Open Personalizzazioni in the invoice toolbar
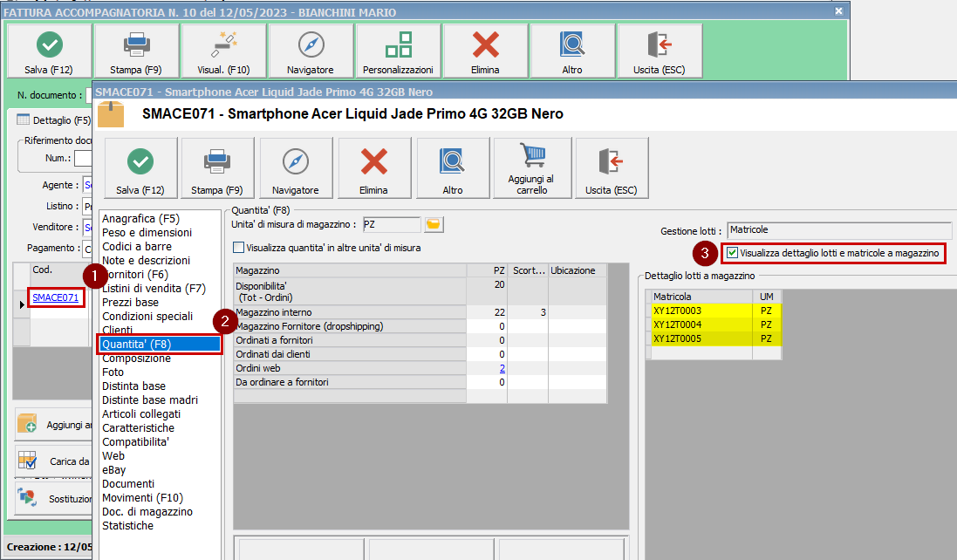Image resolution: width=957 pixels, height=560 pixels. (x=398, y=51)
